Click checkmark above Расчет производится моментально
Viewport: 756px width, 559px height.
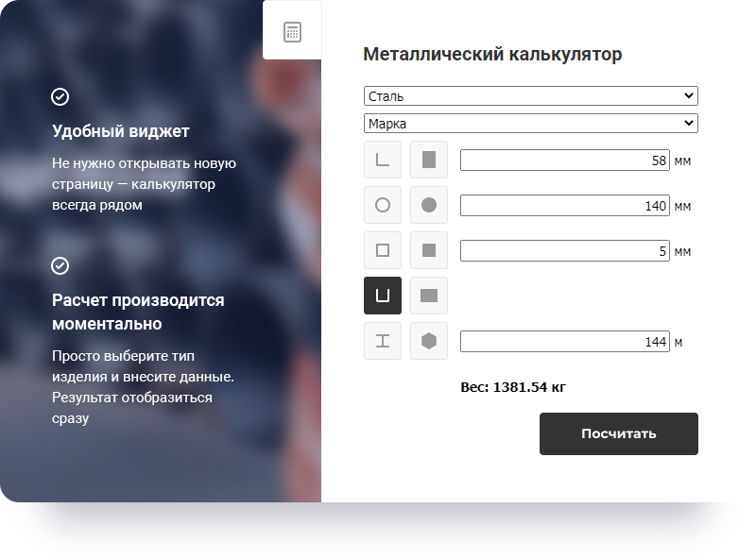tap(60, 266)
